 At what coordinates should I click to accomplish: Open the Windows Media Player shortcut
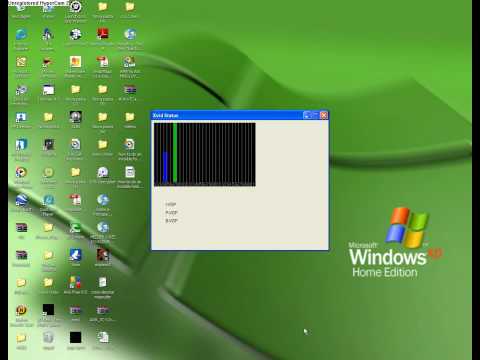click(21, 172)
